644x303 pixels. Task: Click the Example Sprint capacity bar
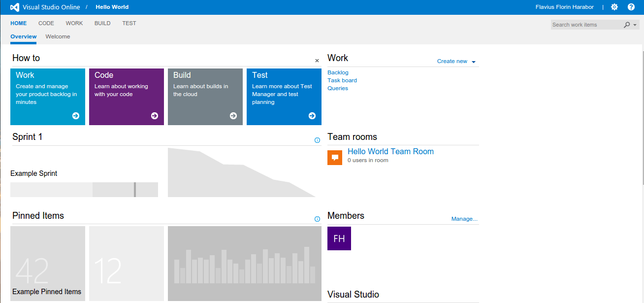(x=84, y=190)
